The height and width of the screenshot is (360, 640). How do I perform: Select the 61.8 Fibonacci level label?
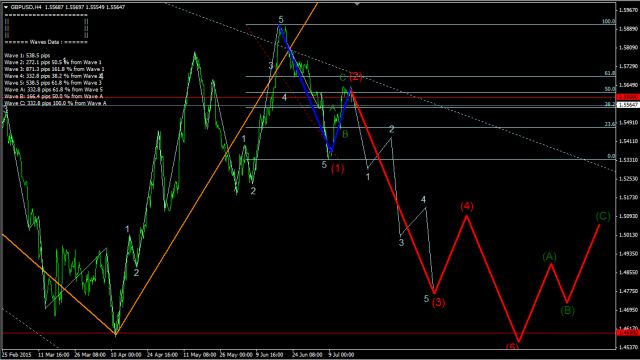pyautogui.click(x=609, y=73)
